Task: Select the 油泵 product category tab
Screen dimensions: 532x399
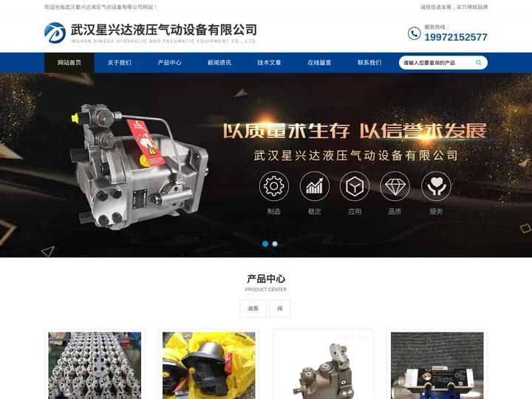Action: pyautogui.click(x=253, y=308)
